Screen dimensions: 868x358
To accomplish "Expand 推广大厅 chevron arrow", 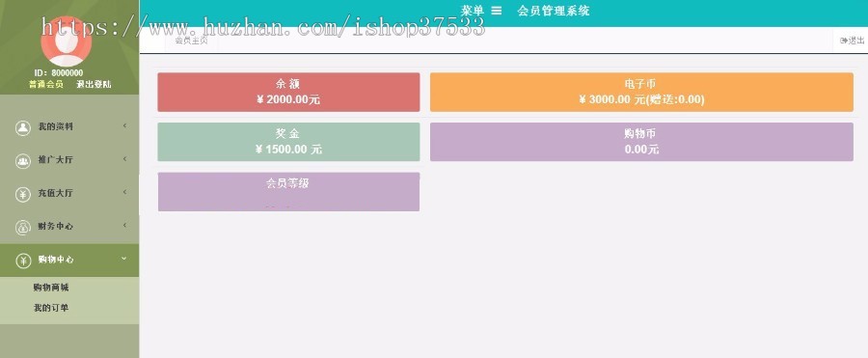I will [124, 159].
